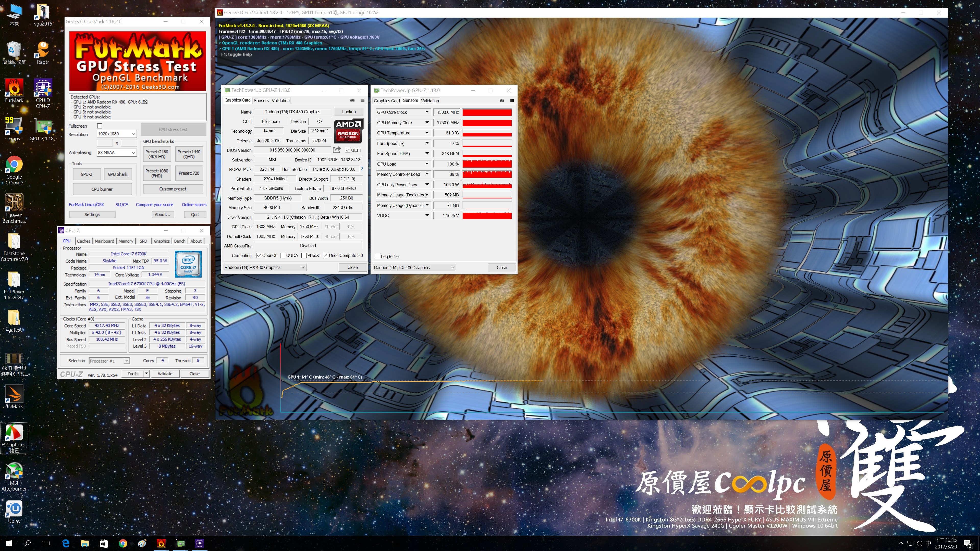Open the 3DMark desktop shortcut
Image resolution: width=980 pixels, height=551 pixels.
pyautogui.click(x=14, y=397)
